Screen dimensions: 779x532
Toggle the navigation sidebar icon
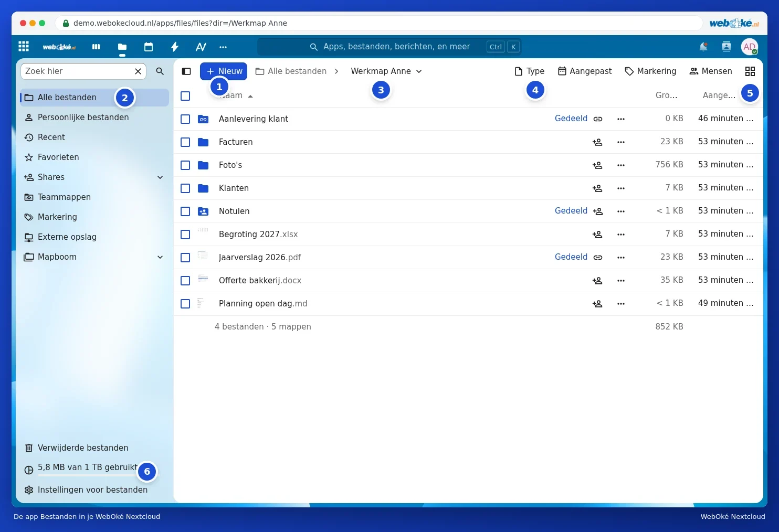pos(186,71)
